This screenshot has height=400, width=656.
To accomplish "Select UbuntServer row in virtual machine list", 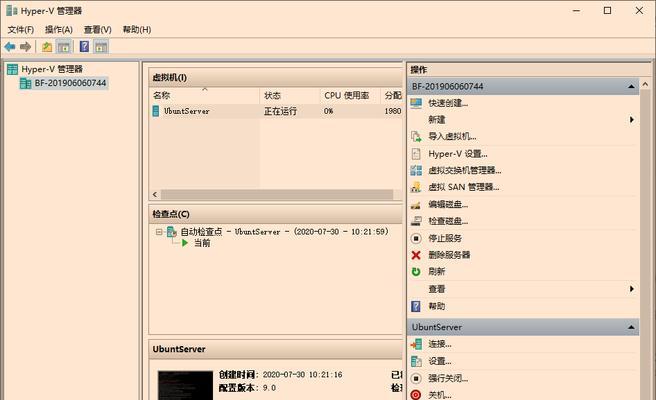I will (276, 111).
